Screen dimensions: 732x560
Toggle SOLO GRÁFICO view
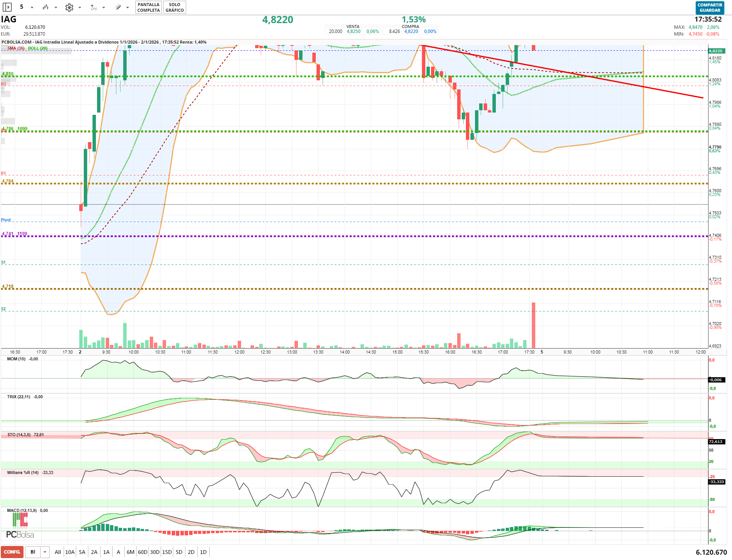pyautogui.click(x=174, y=7)
